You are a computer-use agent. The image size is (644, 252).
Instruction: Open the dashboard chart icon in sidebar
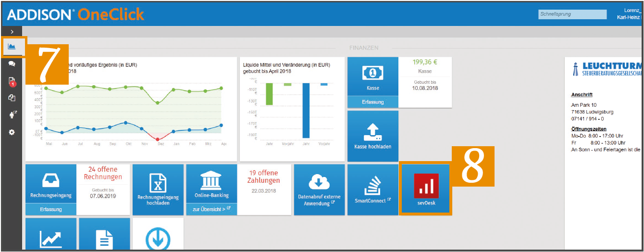coord(12,47)
